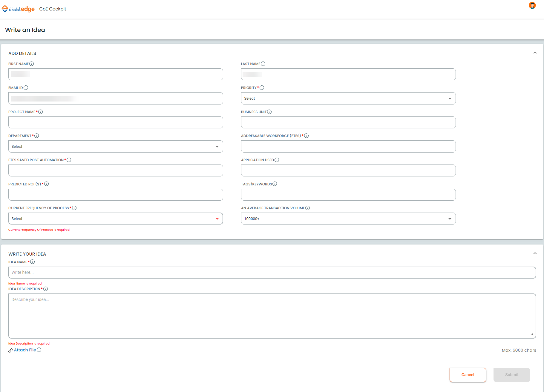Show info for FTEs Saved Post Automation
The width and height of the screenshot is (544, 392).
tap(69, 160)
